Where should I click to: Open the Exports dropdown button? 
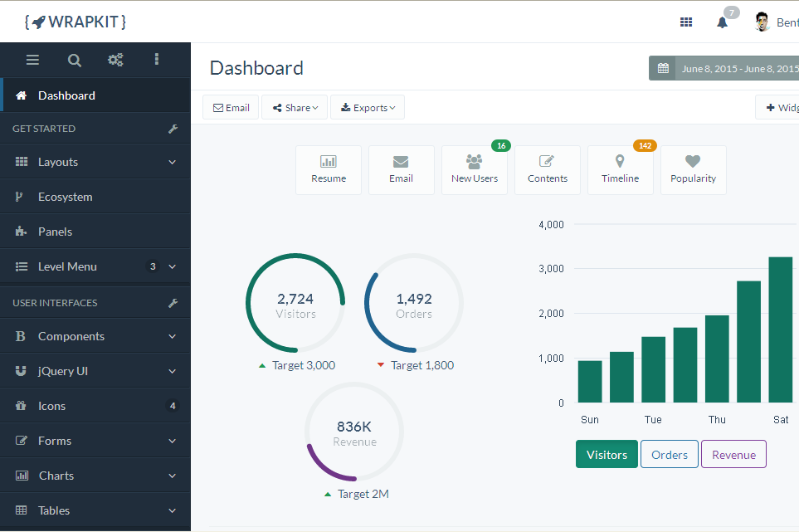[368, 108]
